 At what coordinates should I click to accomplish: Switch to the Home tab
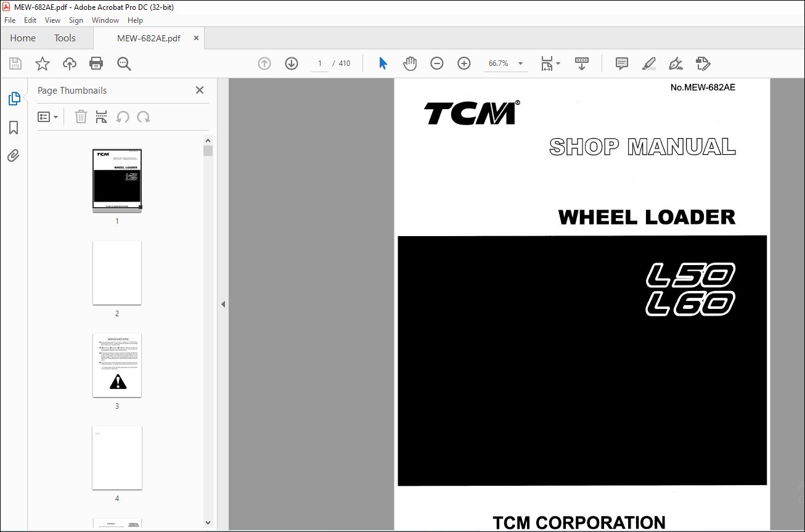click(x=23, y=38)
